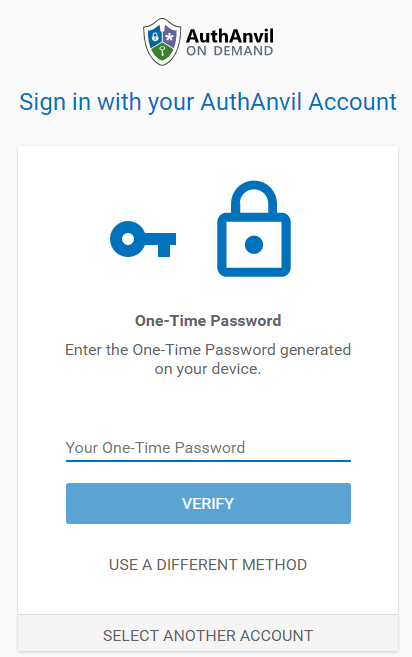Click the ON DEMAND text under the logo

tap(230, 51)
